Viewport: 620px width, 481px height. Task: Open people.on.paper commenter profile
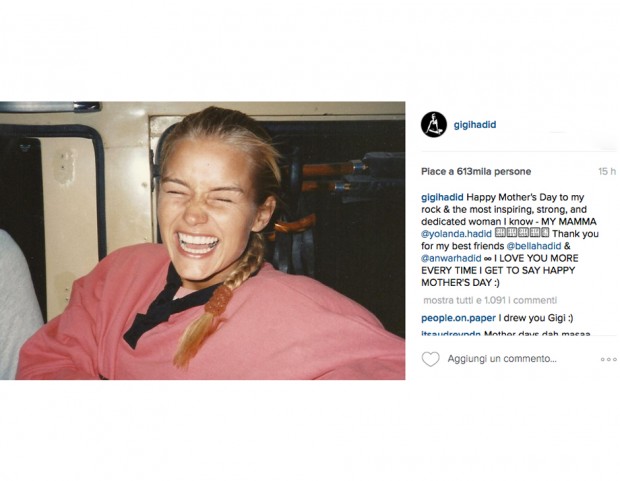click(458, 318)
